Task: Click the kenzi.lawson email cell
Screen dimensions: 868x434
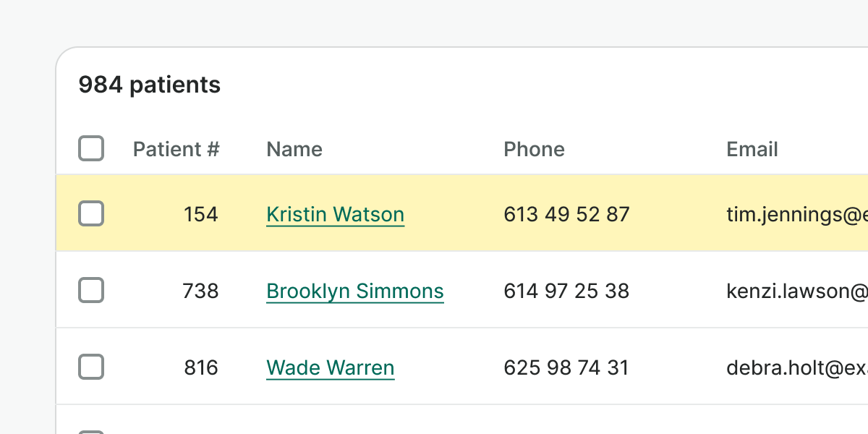Action: click(x=796, y=291)
